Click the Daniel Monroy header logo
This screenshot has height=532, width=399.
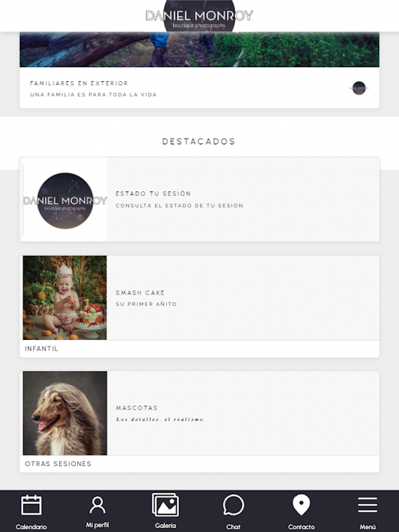click(199, 16)
